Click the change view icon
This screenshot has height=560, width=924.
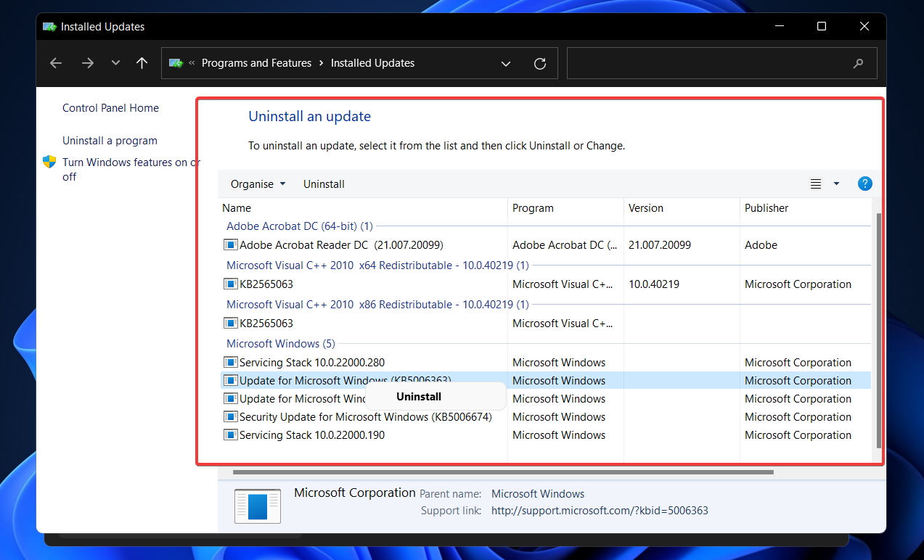814,184
